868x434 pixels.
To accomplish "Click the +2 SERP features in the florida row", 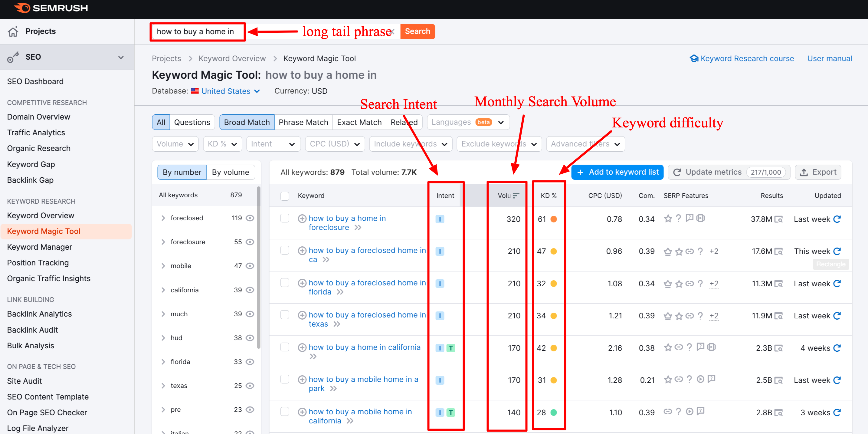I will 714,284.
